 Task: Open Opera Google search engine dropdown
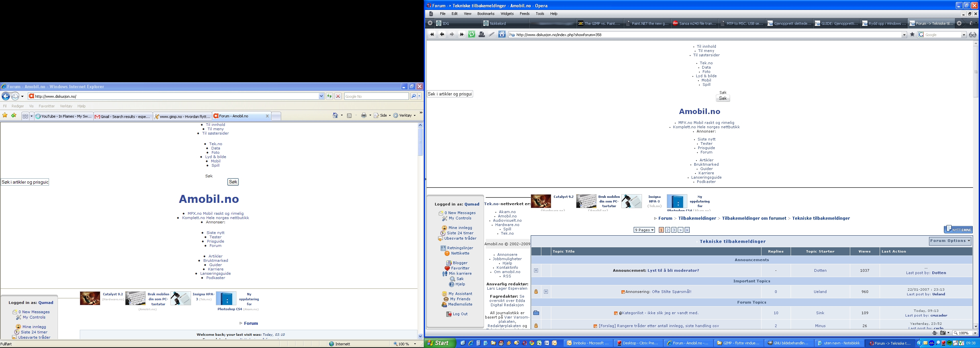pos(964,35)
